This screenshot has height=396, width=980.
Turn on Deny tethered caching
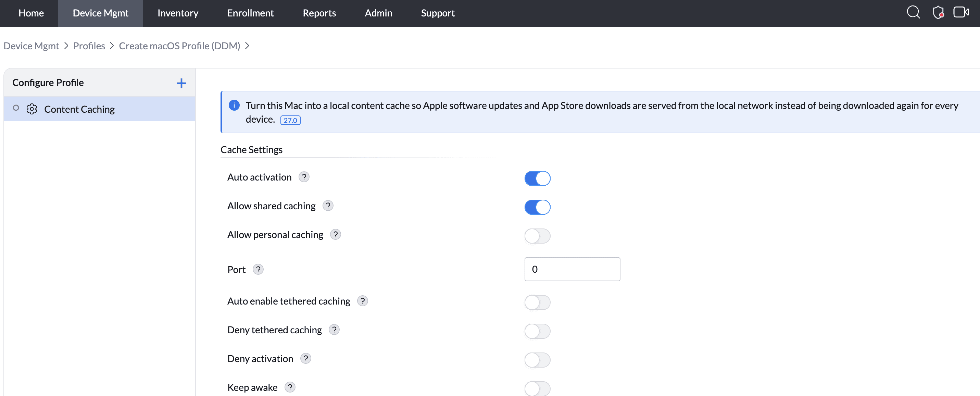click(537, 331)
